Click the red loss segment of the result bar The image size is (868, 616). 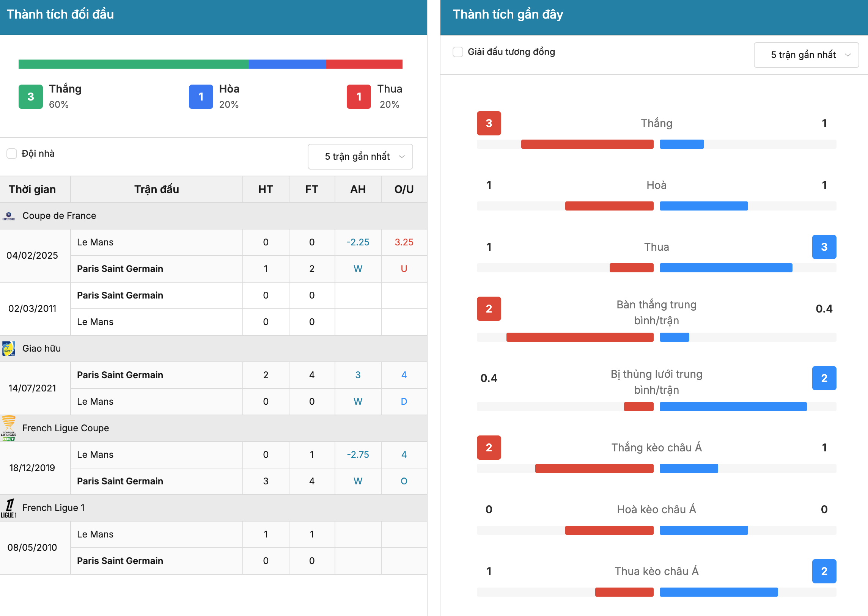[364, 64]
